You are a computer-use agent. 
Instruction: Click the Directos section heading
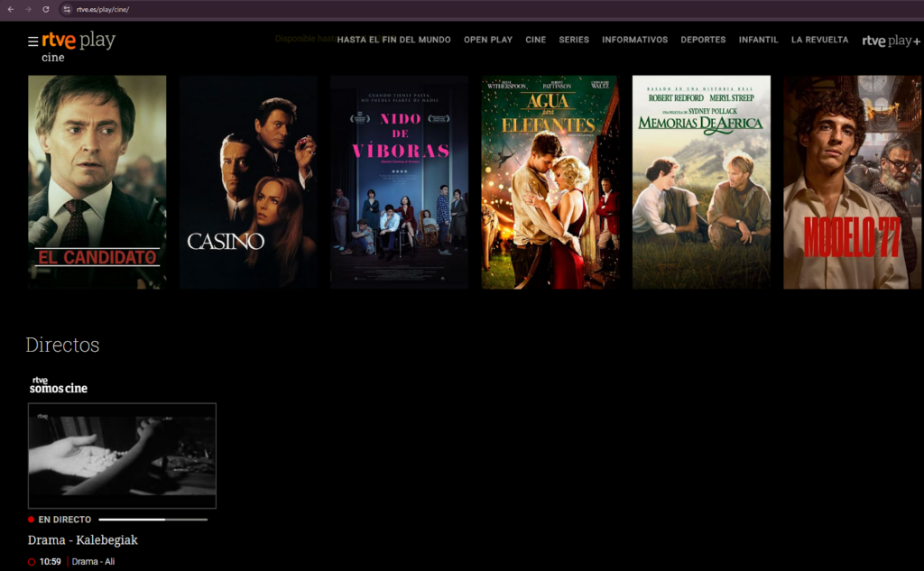pos(62,345)
